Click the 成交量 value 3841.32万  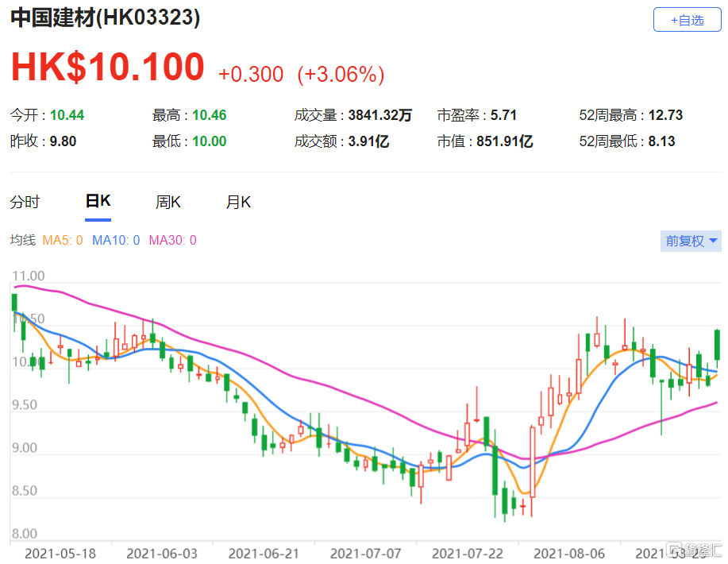coord(380,115)
